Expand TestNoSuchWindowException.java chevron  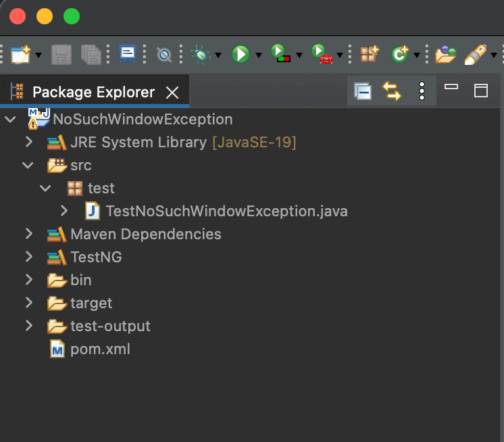(64, 211)
